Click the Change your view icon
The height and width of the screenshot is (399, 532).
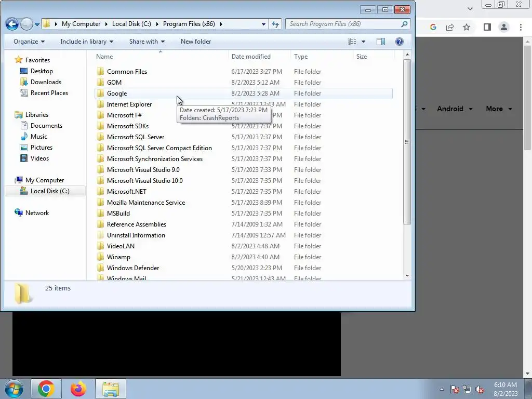tap(352, 42)
